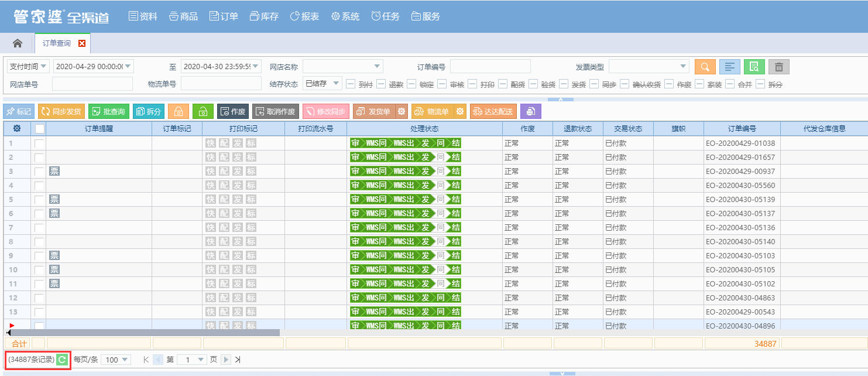This screenshot has width=868, height=376.
Task: Open the 结存状态 dropdown
Action: tap(322, 84)
